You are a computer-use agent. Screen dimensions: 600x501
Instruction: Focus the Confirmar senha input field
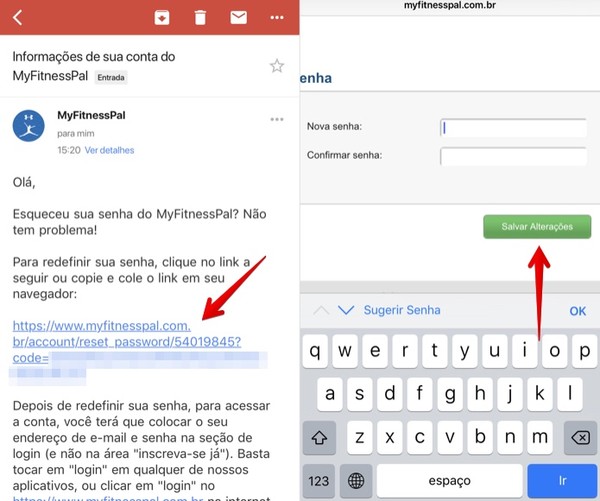(514, 156)
